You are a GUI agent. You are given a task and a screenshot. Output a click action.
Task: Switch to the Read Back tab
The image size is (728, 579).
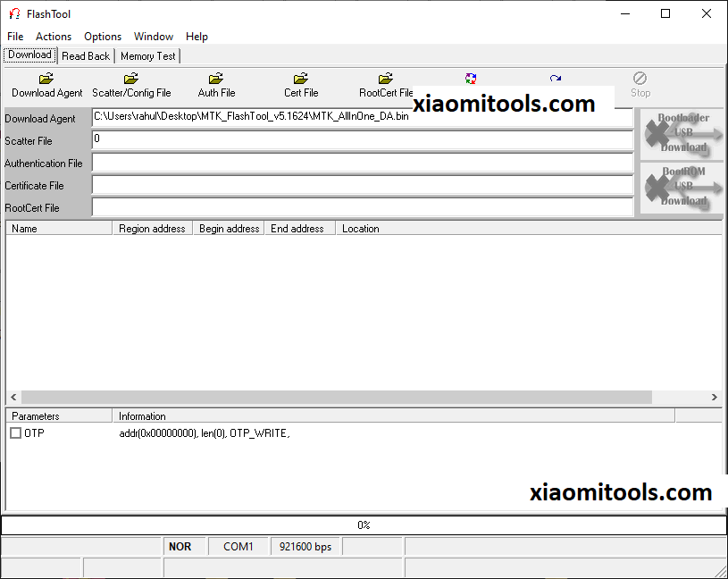85,55
